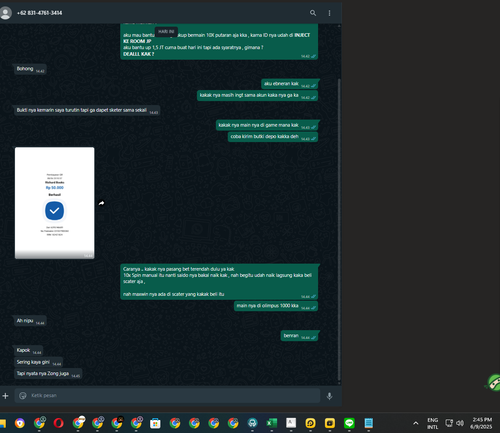The width and height of the screenshot is (500, 433).
Task: Select message "main nya di olimpus 1000 kka"
Action: [x=276, y=306]
